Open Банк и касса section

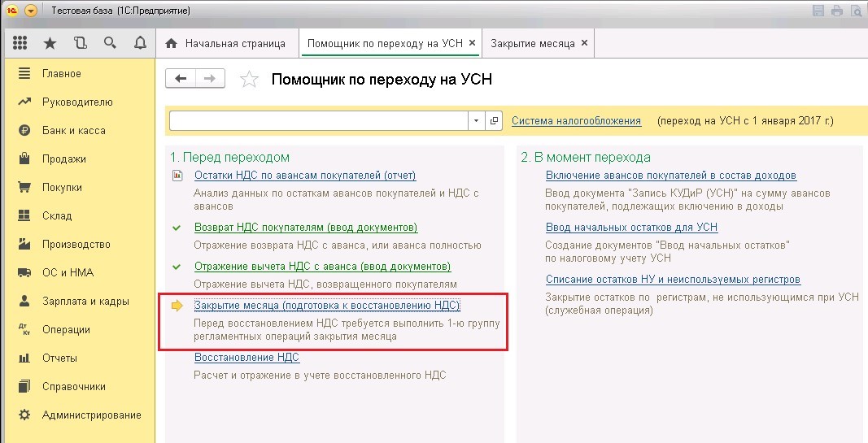coord(74,131)
